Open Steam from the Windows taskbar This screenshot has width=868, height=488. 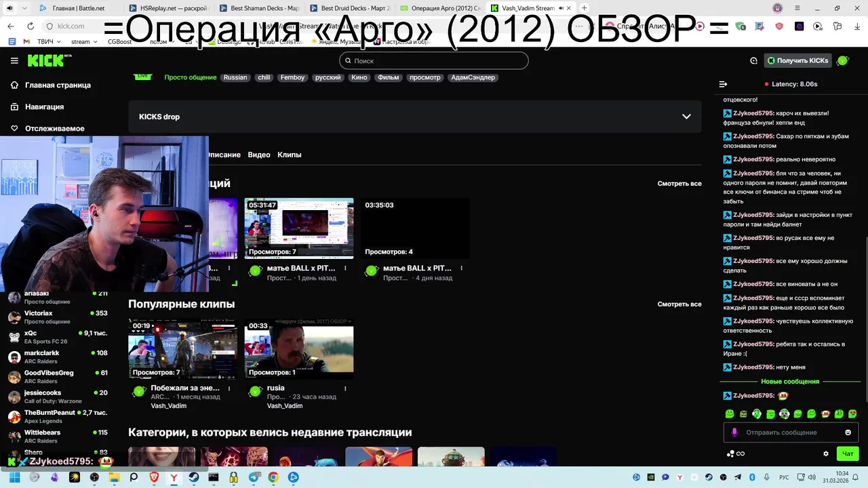[x=194, y=477]
